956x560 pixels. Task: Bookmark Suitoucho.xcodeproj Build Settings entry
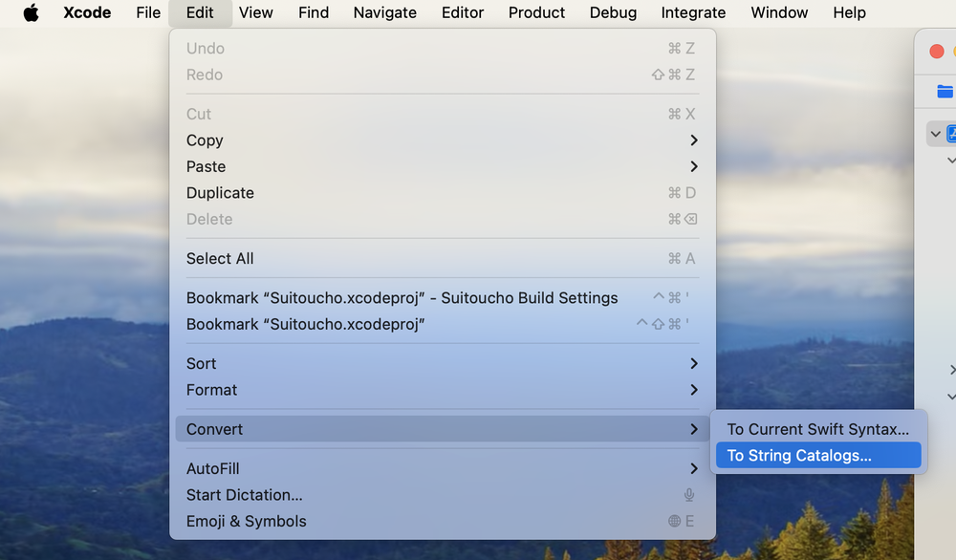(x=402, y=298)
